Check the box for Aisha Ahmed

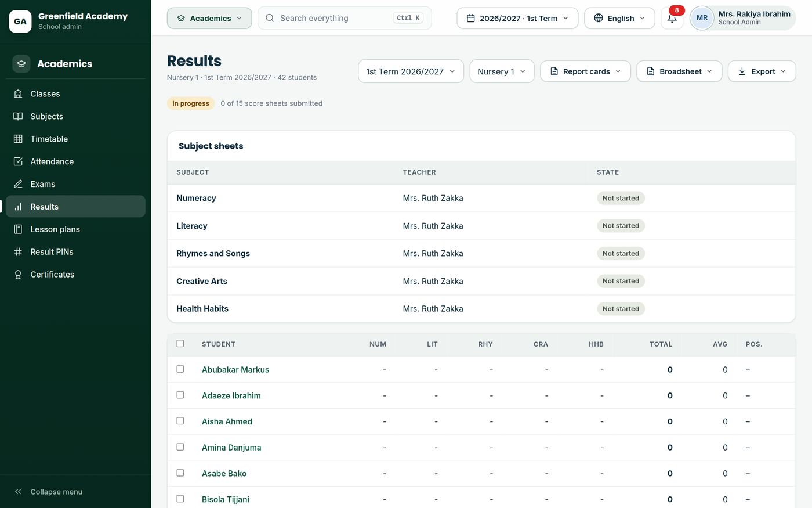180,421
